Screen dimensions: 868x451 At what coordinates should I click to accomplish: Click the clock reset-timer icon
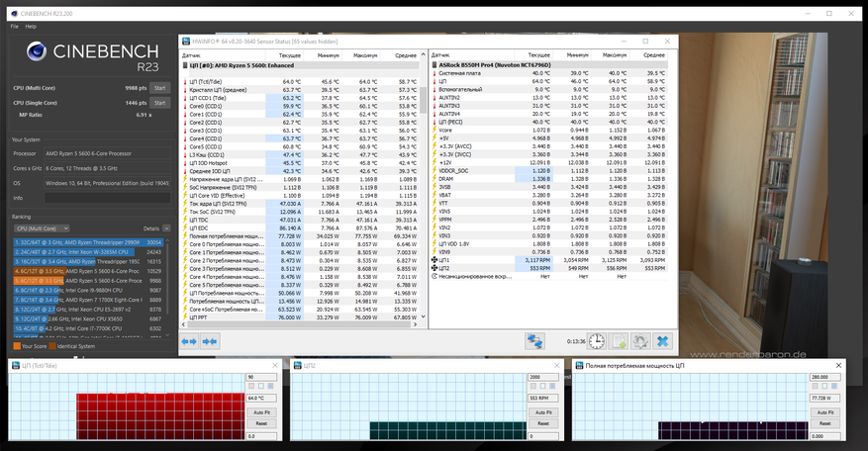597,340
